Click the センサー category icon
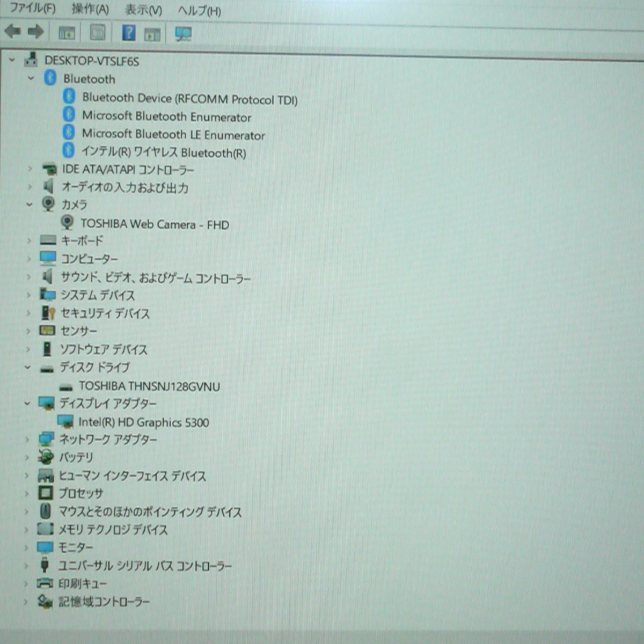 47,331
